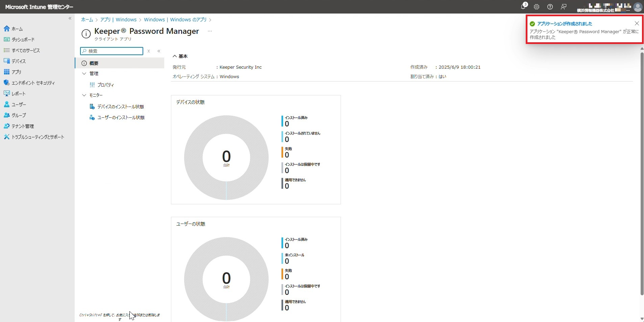The image size is (644, 322).
Task: Open Troubleshooting and Support in sidebar
Action: click(x=38, y=137)
